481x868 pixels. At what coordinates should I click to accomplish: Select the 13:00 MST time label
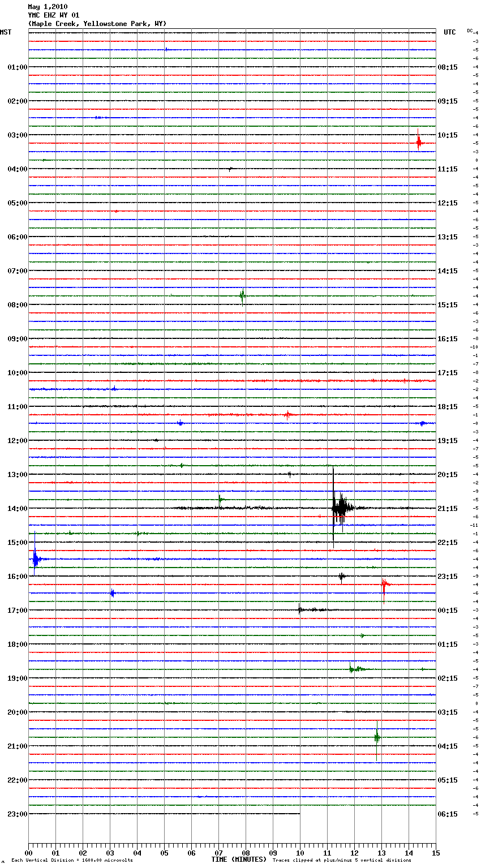[x=17, y=475]
